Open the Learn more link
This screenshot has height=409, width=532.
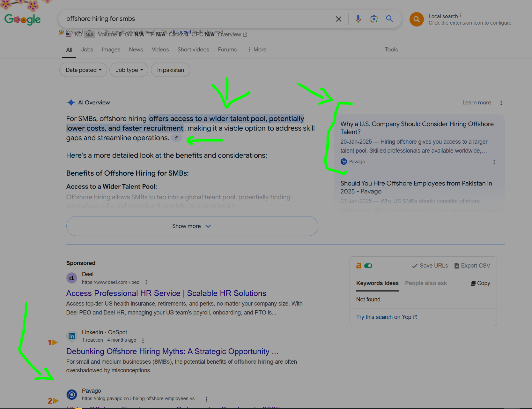coord(477,103)
